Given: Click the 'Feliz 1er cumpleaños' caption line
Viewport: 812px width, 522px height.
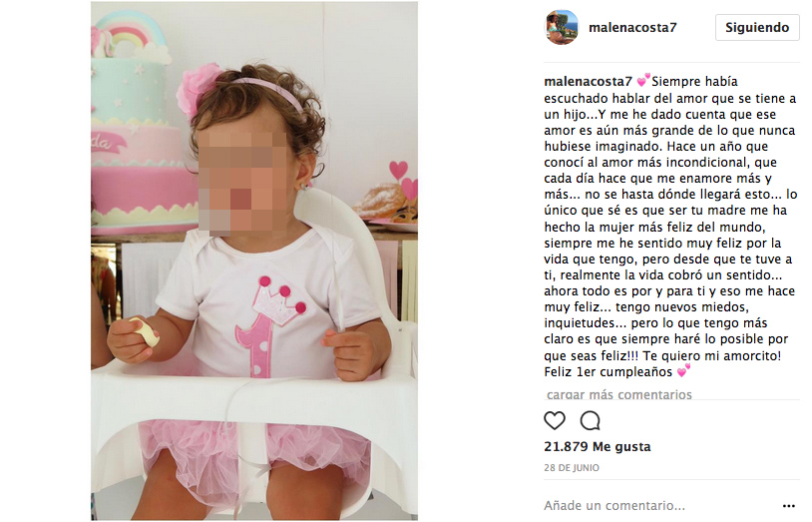Looking at the screenshot, I should [x=608, y=371].
